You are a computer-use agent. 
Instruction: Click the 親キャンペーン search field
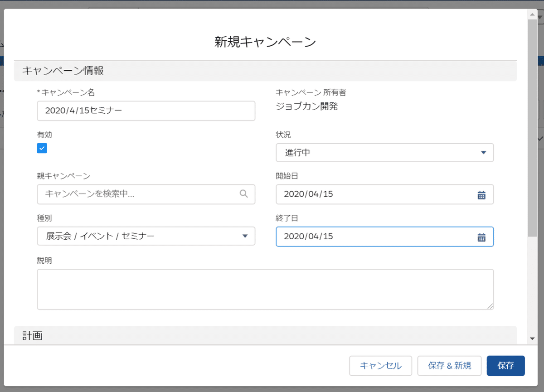(x=136, y=194)
